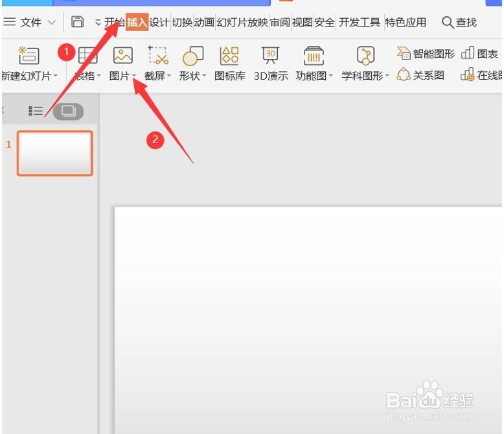Switch to slide thumbnail view

pos(68,111)
